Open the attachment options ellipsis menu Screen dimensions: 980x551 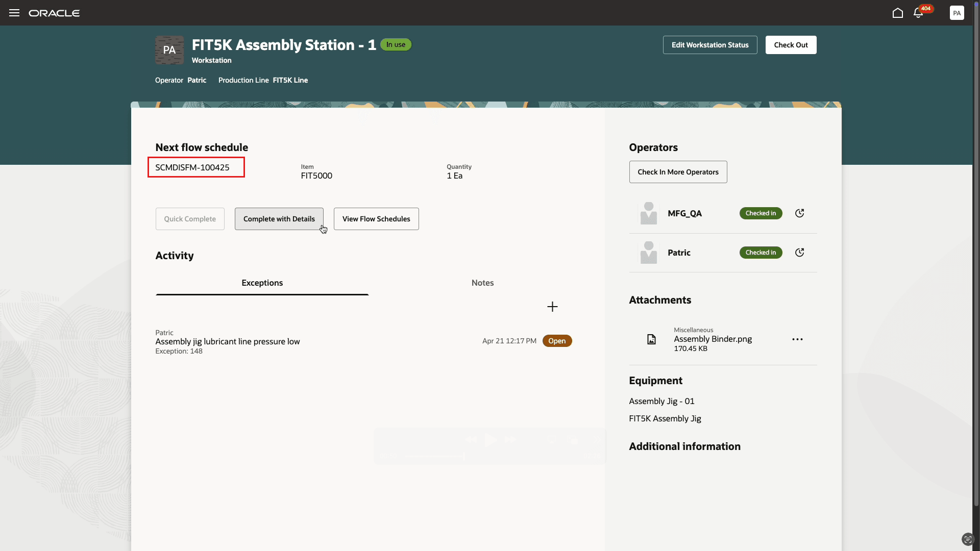pyautogui.click(x=797, y=339)
